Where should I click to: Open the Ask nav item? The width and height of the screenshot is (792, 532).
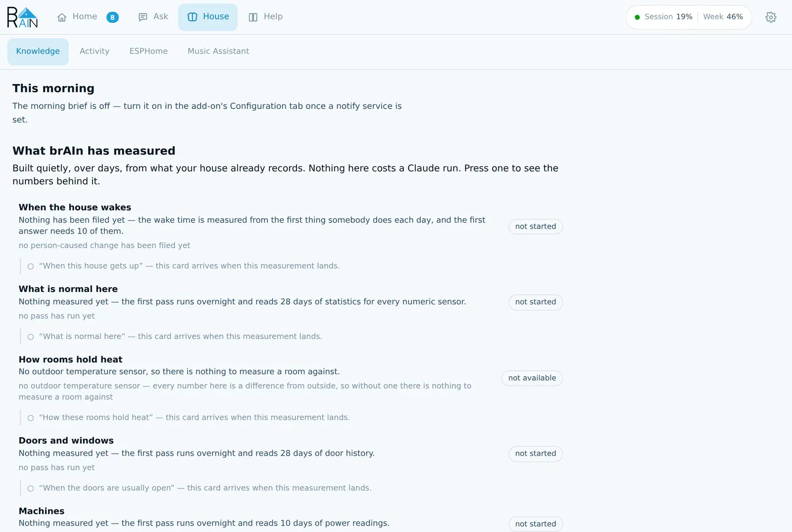[x=153, y=17]
